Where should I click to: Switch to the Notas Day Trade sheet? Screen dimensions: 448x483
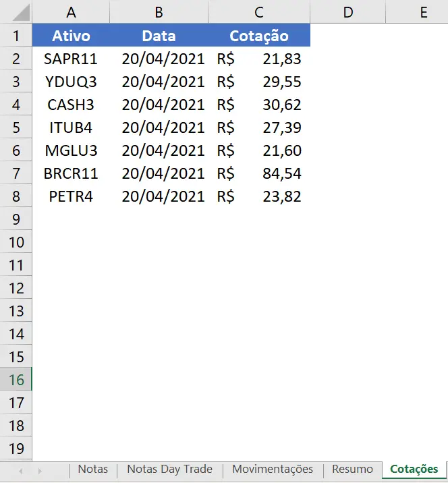point(170,469)
